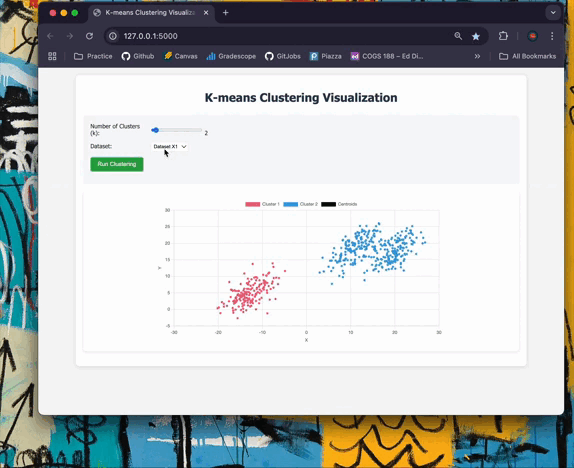Expand the tab search chevron at top right

(x=553, y=12)
